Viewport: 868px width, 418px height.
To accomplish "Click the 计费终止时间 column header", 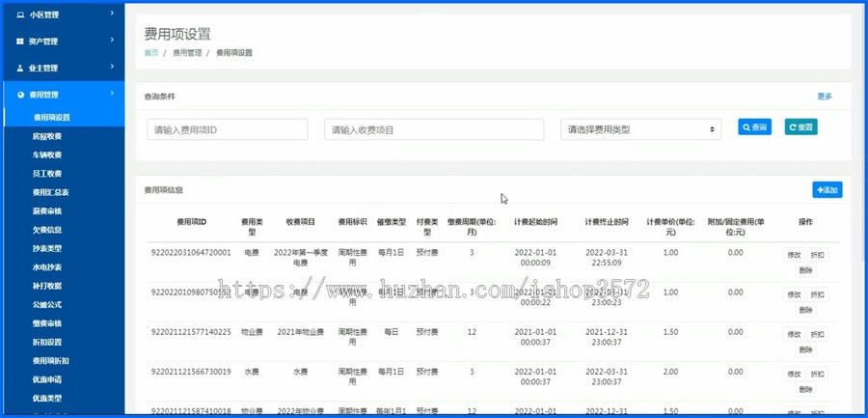I will click(607, 222).
